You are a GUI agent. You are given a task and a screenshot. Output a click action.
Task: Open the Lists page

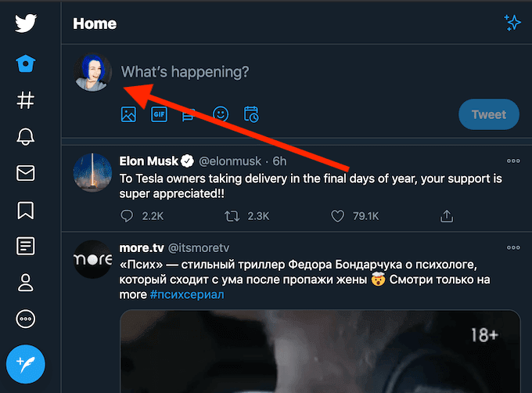26,246
